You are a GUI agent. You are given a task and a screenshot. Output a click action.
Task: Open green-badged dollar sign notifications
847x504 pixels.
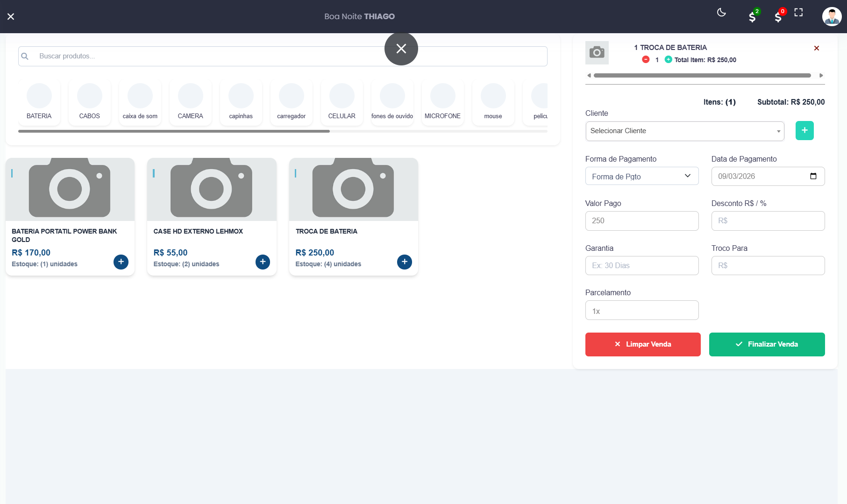tap(752, 16)
